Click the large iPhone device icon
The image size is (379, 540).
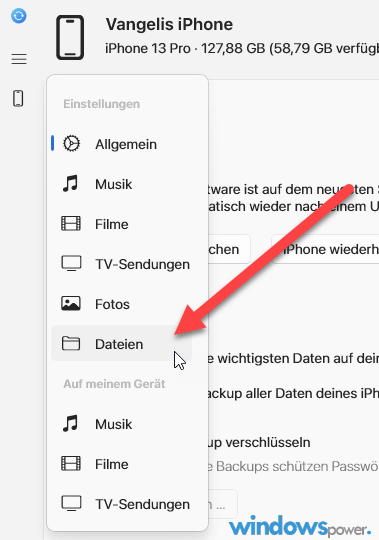(70, 37)
